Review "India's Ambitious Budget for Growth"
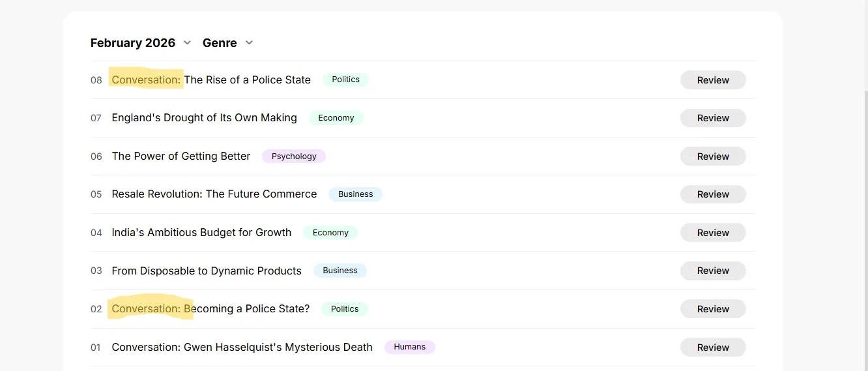 [713, 233]
